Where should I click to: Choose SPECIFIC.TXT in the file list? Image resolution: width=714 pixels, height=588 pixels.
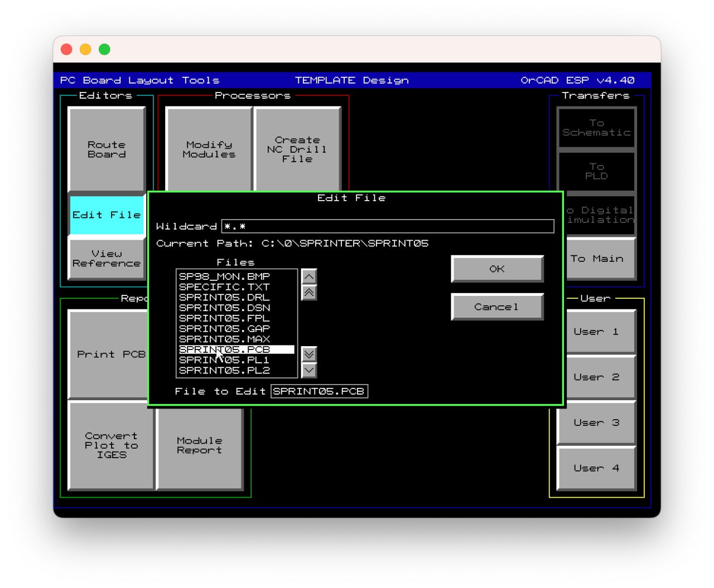[x=224, y=287]
